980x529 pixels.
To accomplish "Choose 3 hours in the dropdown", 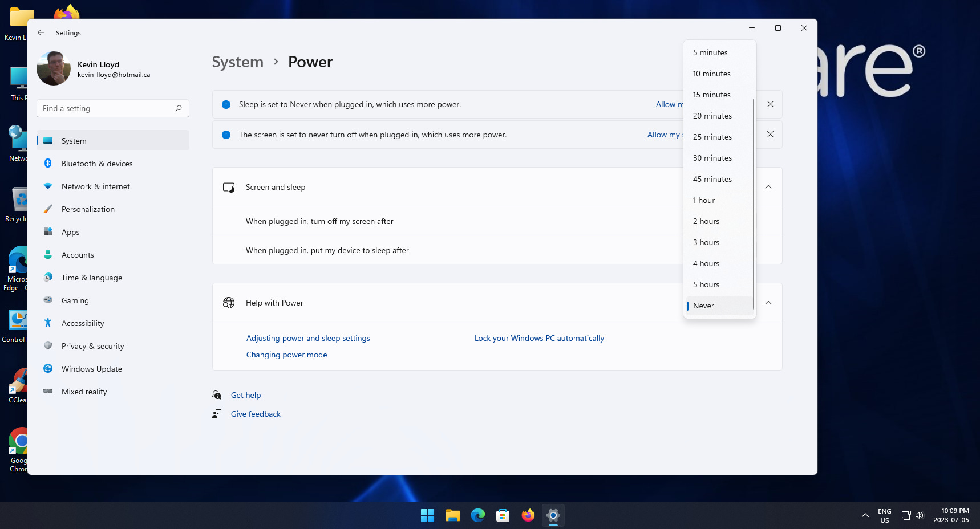I will point(719,242).
